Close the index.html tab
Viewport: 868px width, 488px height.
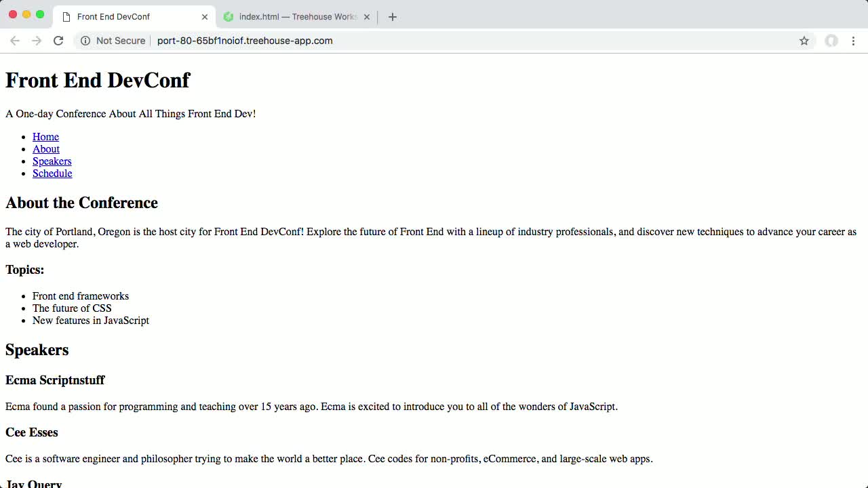pos(366,16)
